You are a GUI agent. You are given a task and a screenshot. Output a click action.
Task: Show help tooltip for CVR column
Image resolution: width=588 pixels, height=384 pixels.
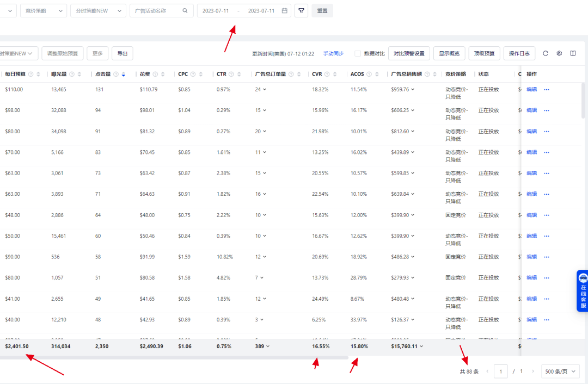327,74
